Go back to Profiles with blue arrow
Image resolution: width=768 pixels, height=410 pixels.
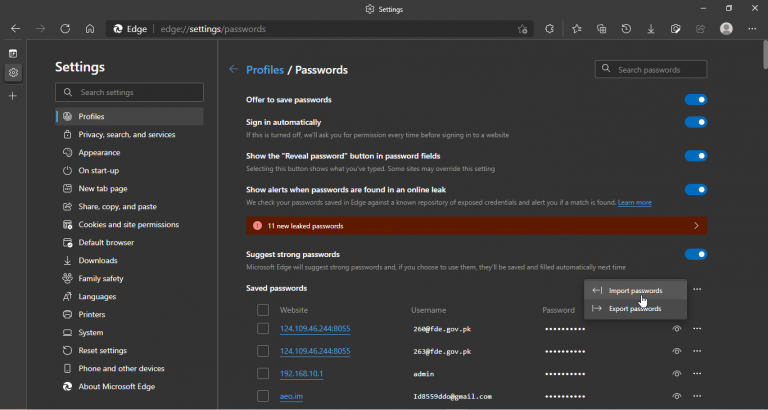[234, 70]
